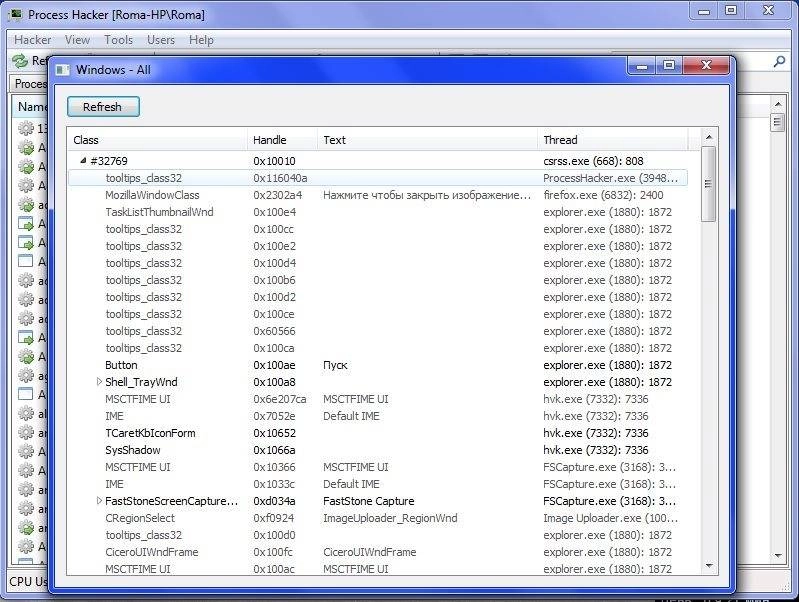
Task: Open the Tools menu
Action: [118, 40]
